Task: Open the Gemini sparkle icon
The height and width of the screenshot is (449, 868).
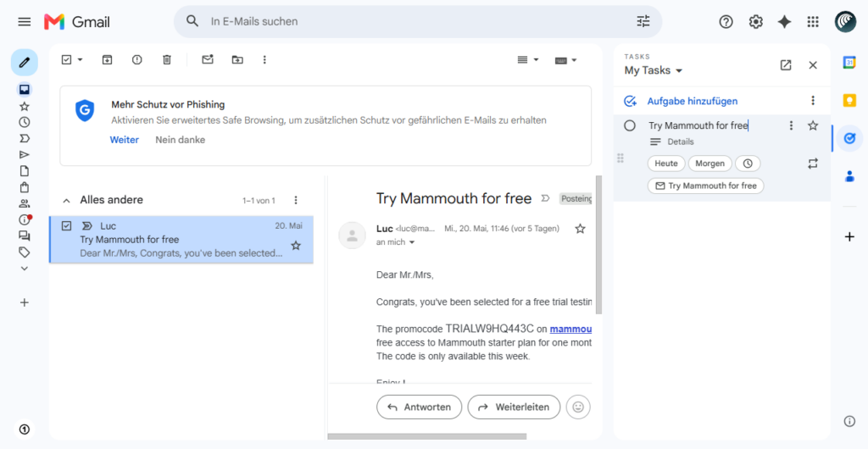Action: [784, 21]
